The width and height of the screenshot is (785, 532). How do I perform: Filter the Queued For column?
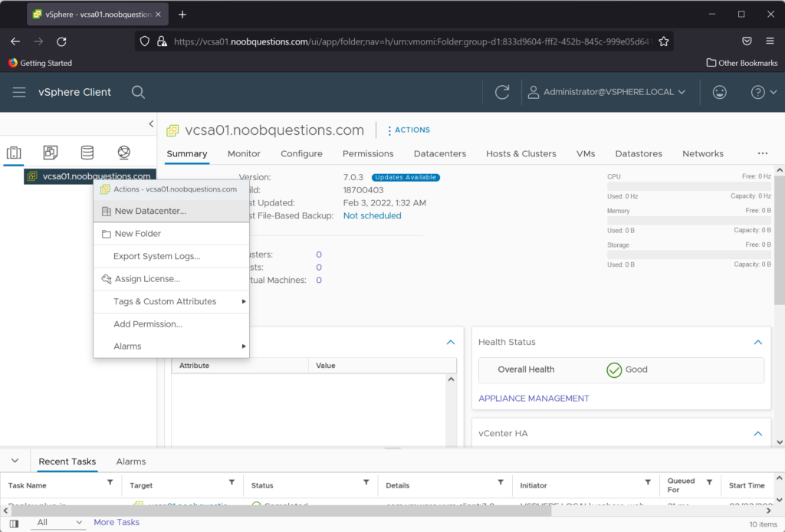click(x=709, y=482)
